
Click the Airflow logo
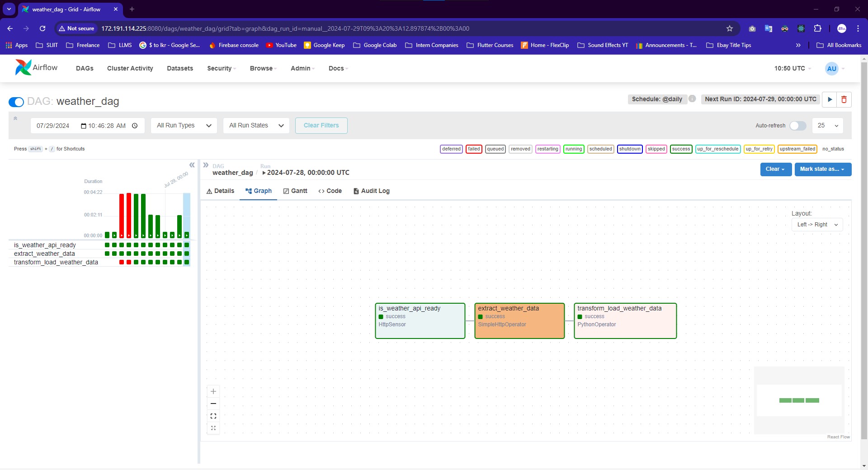(x=36, y=68)
